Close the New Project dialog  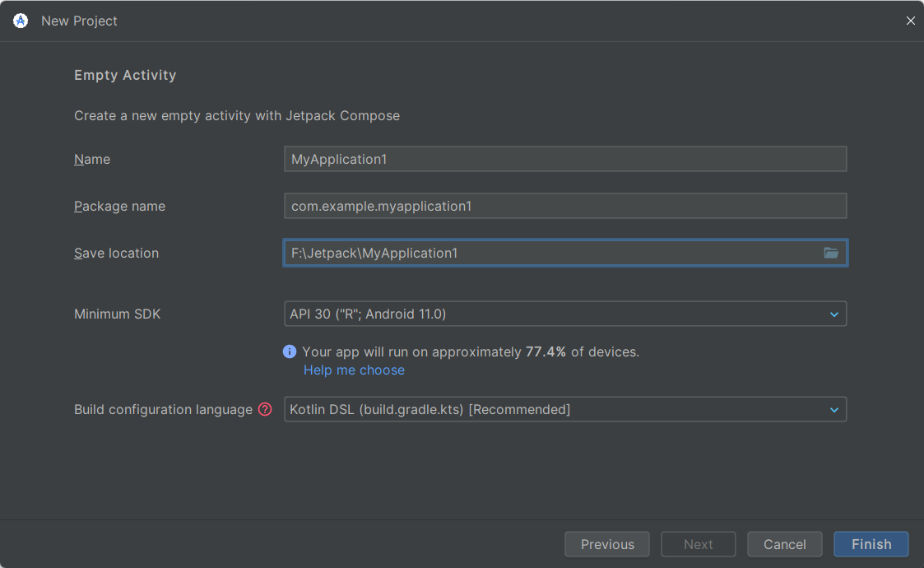pos(910,21)
